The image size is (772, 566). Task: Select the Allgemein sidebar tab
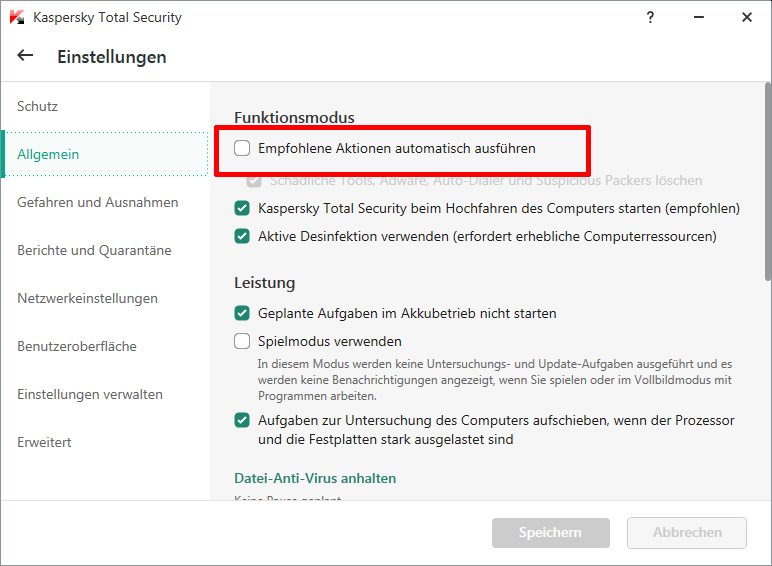pos(48,154)
